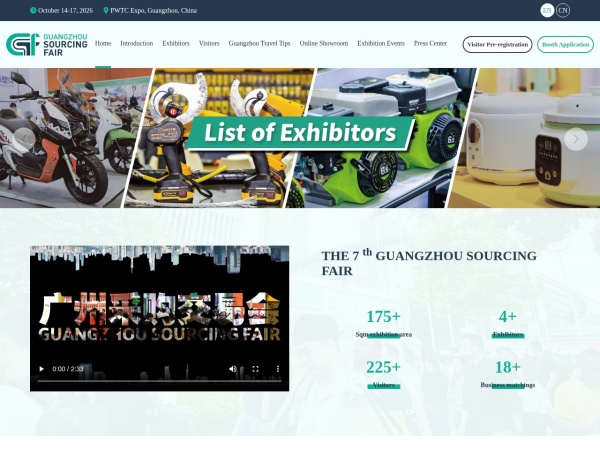Click the October 14-17, 2026 date text
This screenshot has width=600, height=450.
pyautogui.click(x=65, y=10)
